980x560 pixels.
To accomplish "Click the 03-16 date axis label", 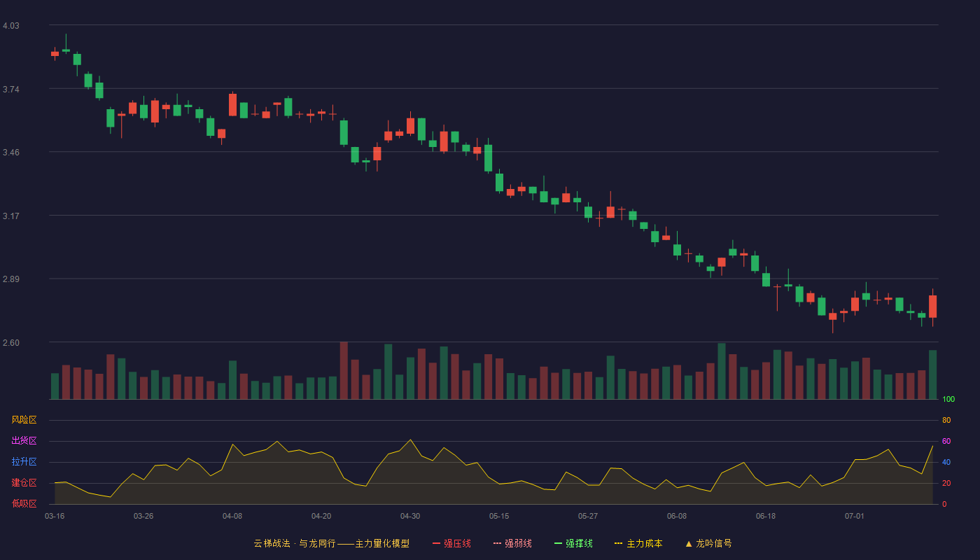I will [x=55, y=516].
